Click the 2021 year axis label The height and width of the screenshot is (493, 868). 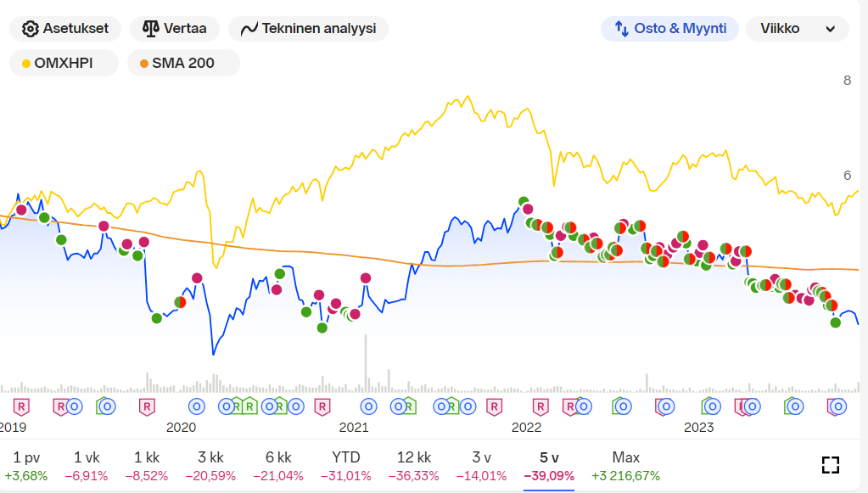pyautogui.click(x=354, y=428)
